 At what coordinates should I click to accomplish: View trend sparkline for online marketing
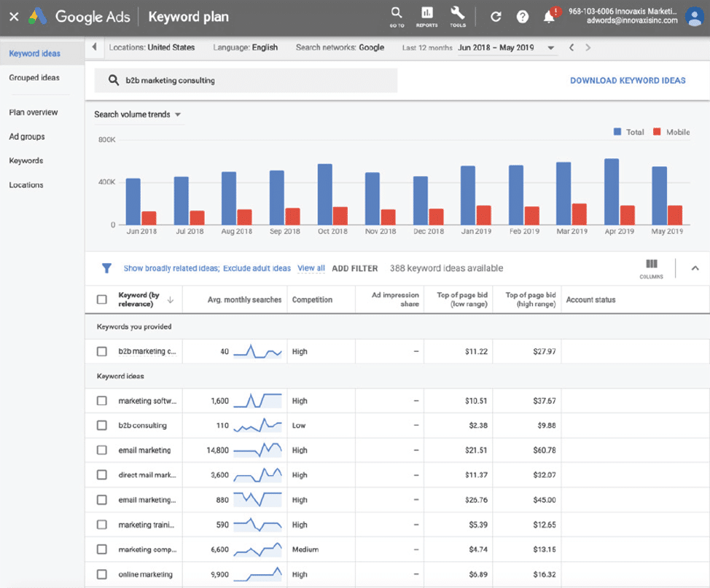257,574
